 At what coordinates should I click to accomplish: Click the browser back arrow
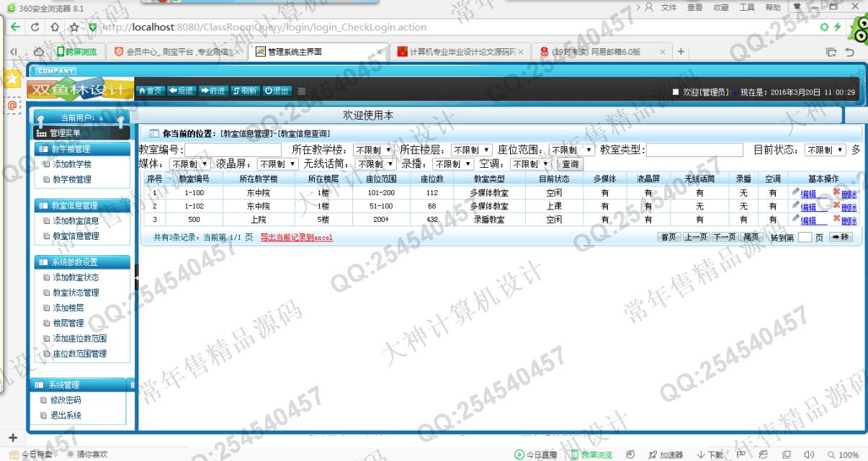(x=16, y=27)
